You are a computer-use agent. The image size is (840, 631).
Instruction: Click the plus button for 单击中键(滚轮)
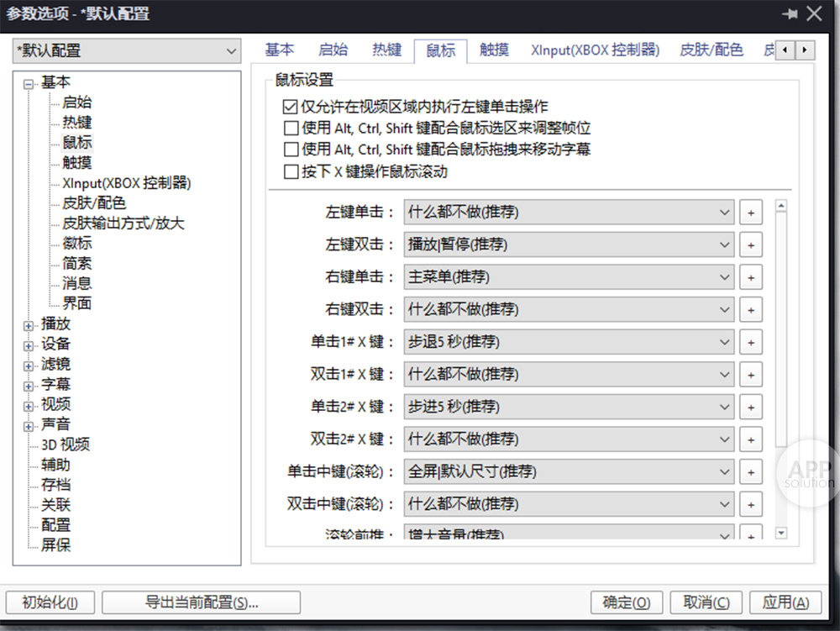click(x=750, y=472)
